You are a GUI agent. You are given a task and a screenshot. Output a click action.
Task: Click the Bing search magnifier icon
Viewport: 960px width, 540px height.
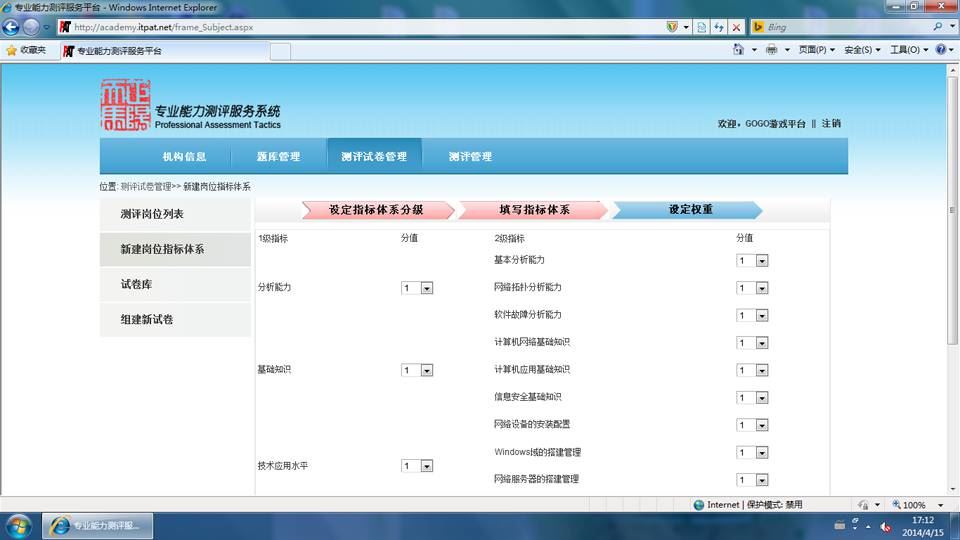[x=938, y=26]
